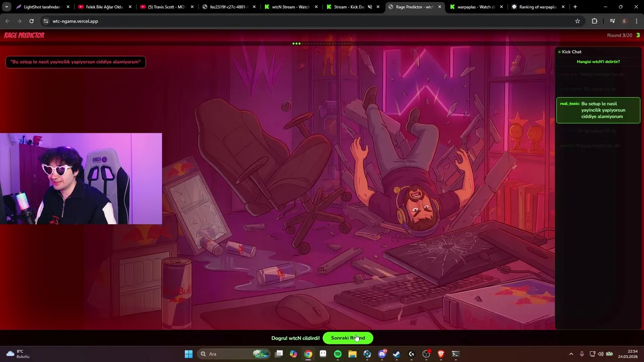
Task: Close the Travis Scott tab
Action: pyautogui.click(x=192, y=7)
